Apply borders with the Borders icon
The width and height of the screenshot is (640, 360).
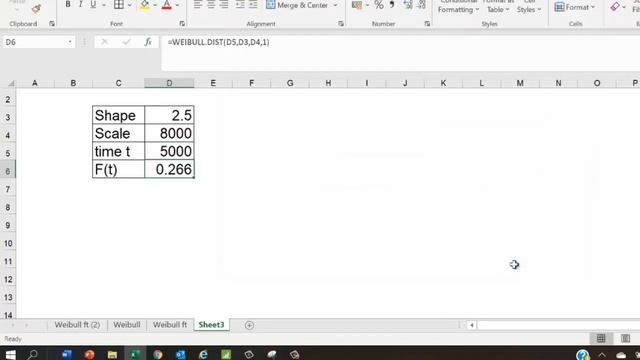pos(119,4)
